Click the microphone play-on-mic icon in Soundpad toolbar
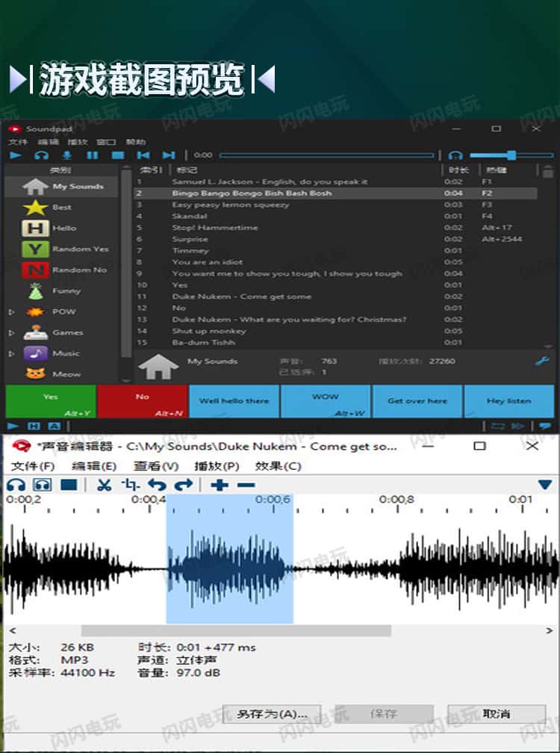Viewport: 560px width, 753px height. pyautogui.click(x=67, y=155)
